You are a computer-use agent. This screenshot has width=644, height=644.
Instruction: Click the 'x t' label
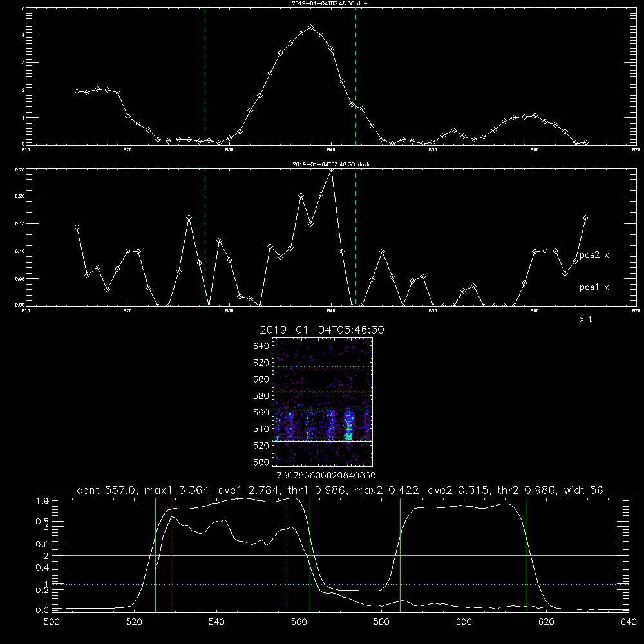point(585,319)
